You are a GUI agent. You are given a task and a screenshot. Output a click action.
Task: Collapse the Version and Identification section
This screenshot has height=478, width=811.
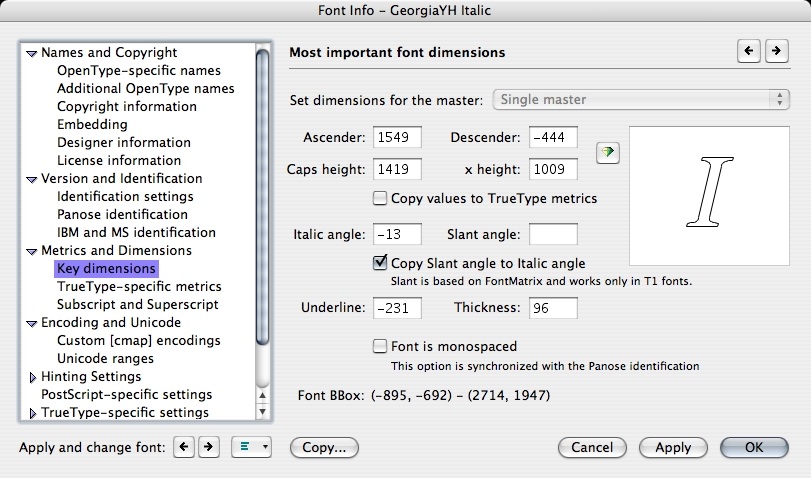(x=32, y=180)
